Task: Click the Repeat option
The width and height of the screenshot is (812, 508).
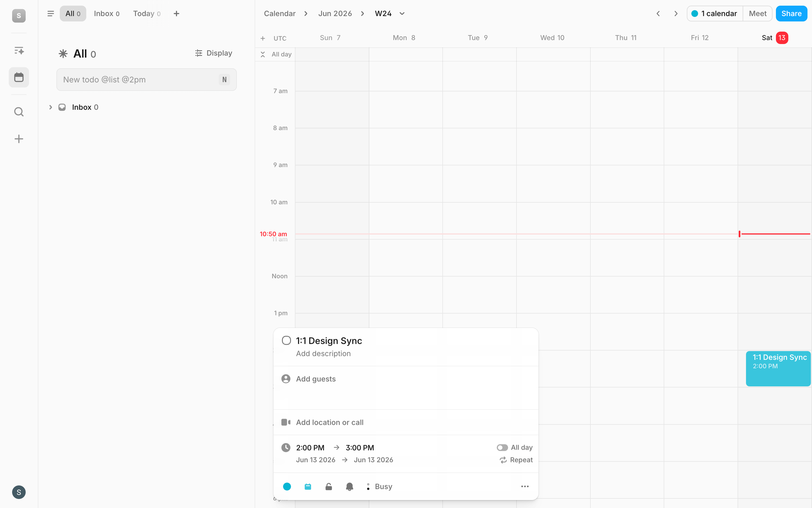Action: click(516, 460)
